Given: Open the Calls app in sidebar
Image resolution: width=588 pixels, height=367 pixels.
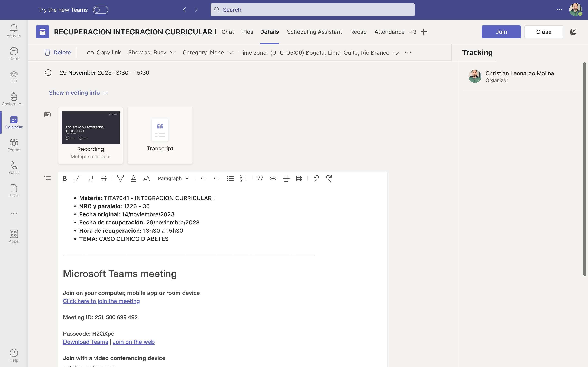Looking at the screenshot, I should coord(14,168).
